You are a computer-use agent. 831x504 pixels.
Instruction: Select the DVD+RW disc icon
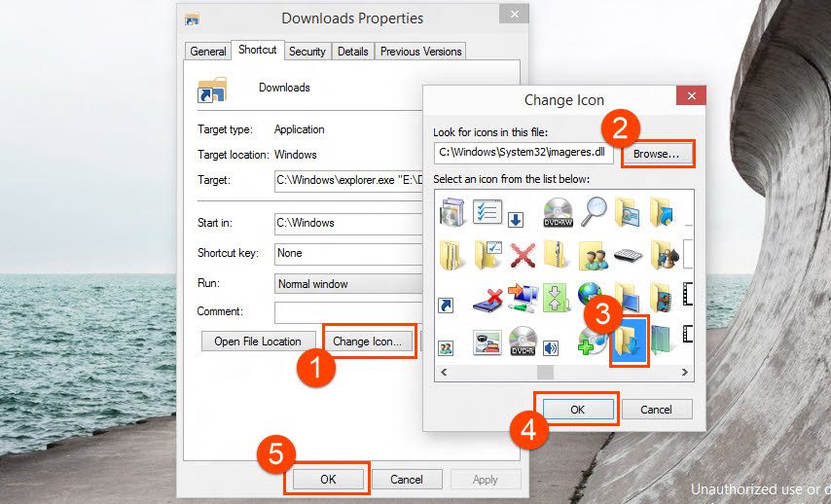tap(559, 212)
